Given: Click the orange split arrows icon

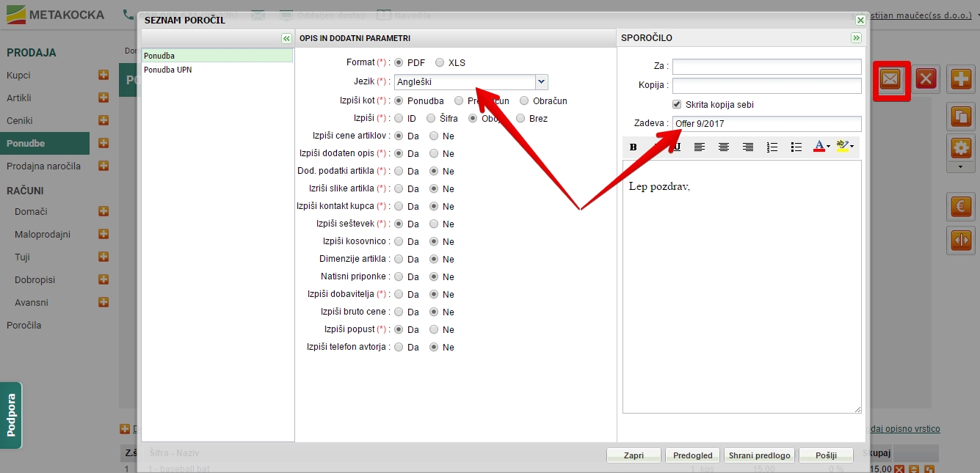Looking at the screenshot, I should click(961, 239).
